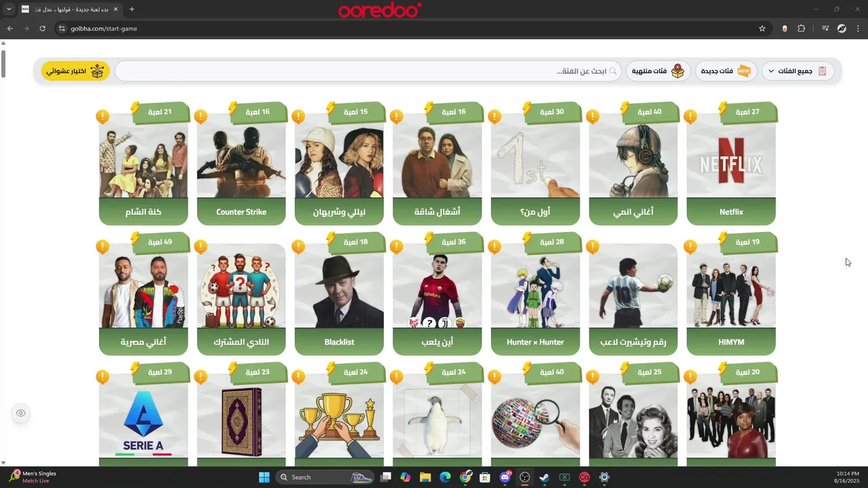This screenshot has height=488, width=868.
Task: Click the info icon on Blacklist card
Action: (x=298, y=247)
